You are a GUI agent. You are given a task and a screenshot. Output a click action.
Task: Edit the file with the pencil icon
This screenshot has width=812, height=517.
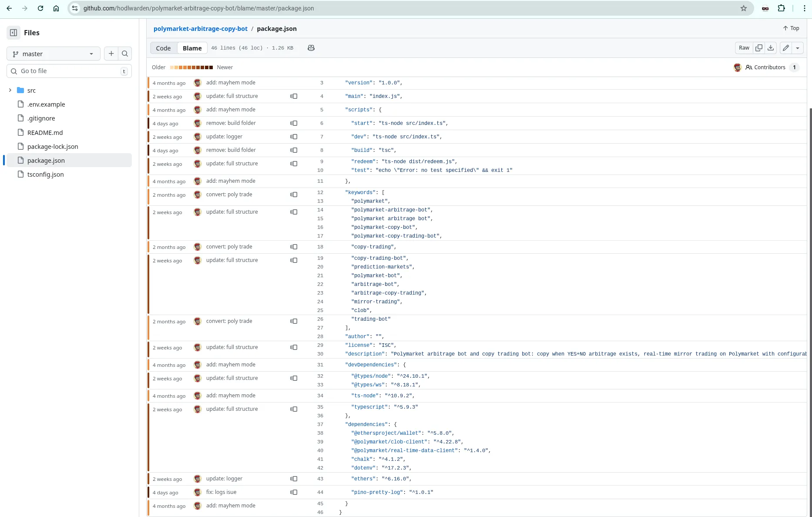pos(785,48)
